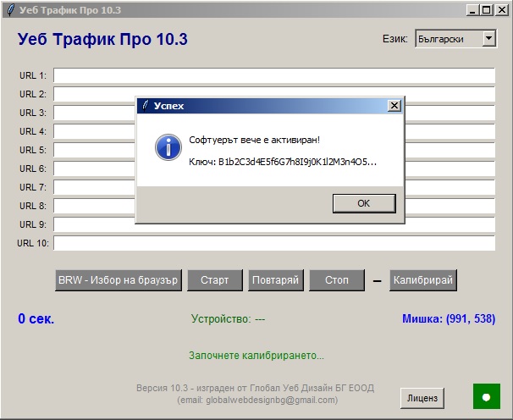Click the '0 сек.' timer label
The height and width of the screenshot is (420, 513).
point(36,318)
